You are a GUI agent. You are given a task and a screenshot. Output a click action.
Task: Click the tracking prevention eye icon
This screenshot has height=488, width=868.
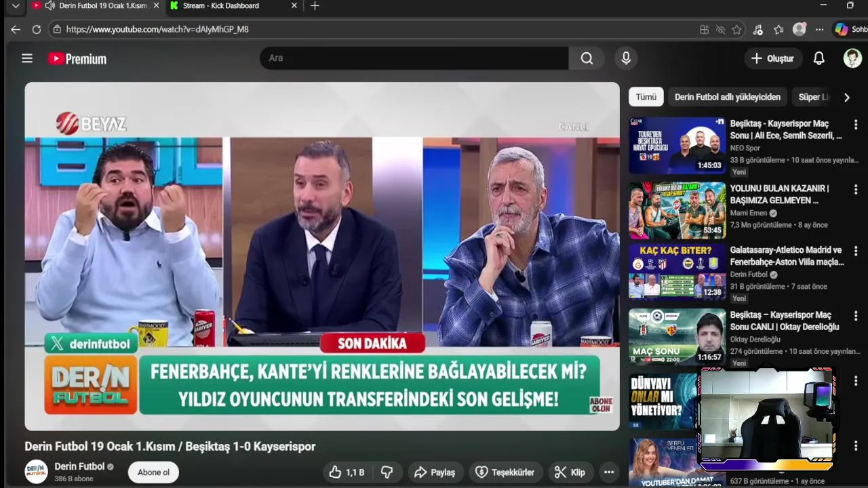coord(720,30)
